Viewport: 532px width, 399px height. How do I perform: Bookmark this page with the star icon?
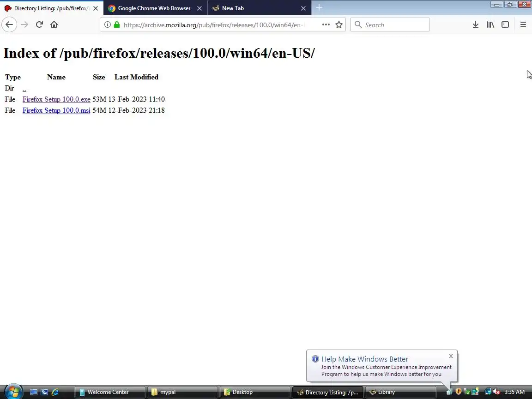coord(339,25)
